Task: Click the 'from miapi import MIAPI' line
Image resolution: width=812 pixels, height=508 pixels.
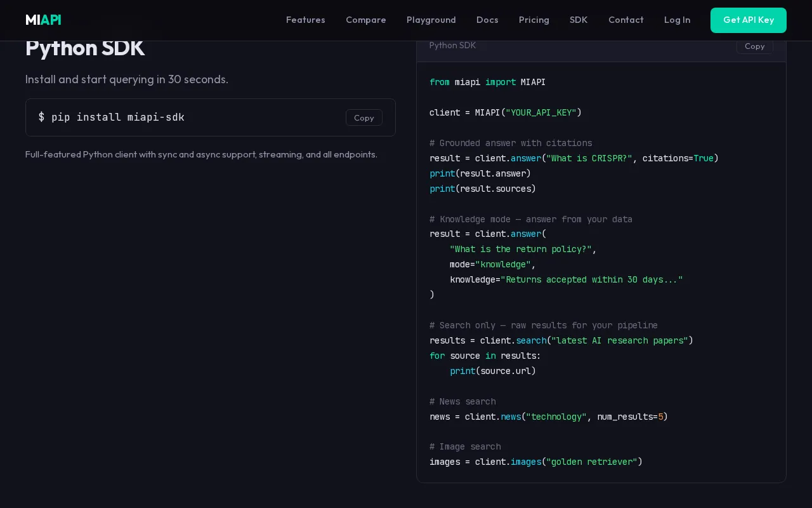Action: 487,82
